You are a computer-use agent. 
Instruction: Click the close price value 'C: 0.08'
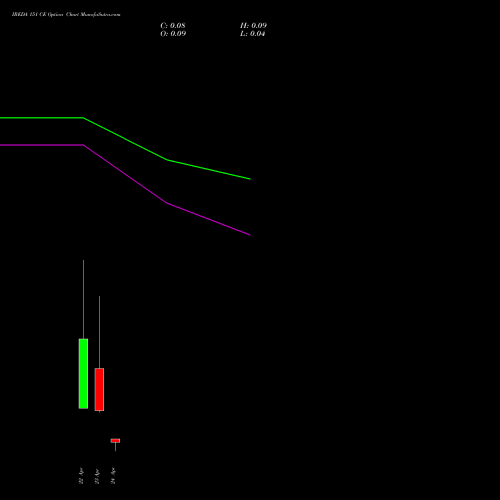173,26
